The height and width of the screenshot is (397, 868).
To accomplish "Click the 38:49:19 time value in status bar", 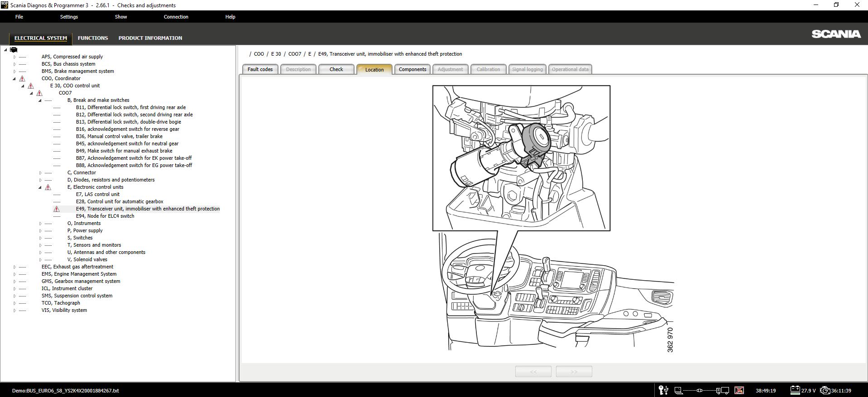I will [766, 391].
